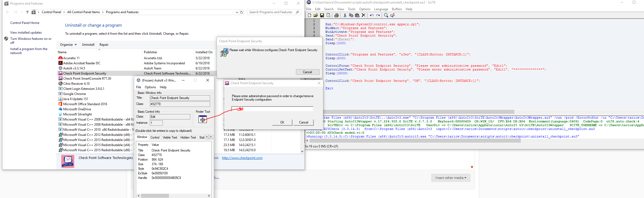This screenshot has width=644, height=198.
Task: Expand the chevron after All Control Panel Items
Action: tap(103, 12)
